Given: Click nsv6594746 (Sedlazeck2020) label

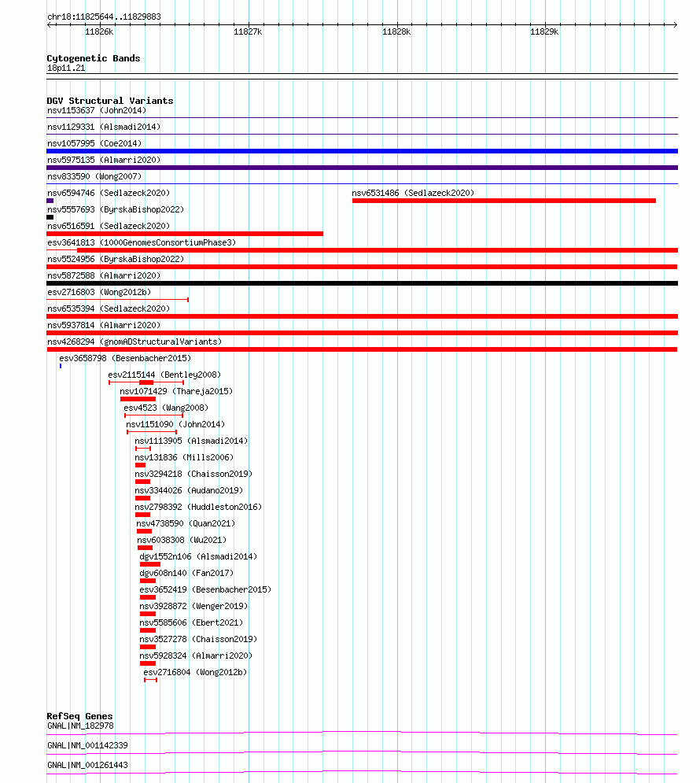Looking at the screenshot, I should click(x=109, y=193).
